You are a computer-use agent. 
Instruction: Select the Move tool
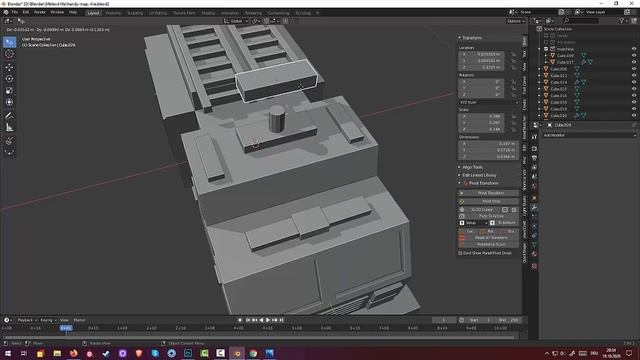pyautogui.click(x=9, y=67)
